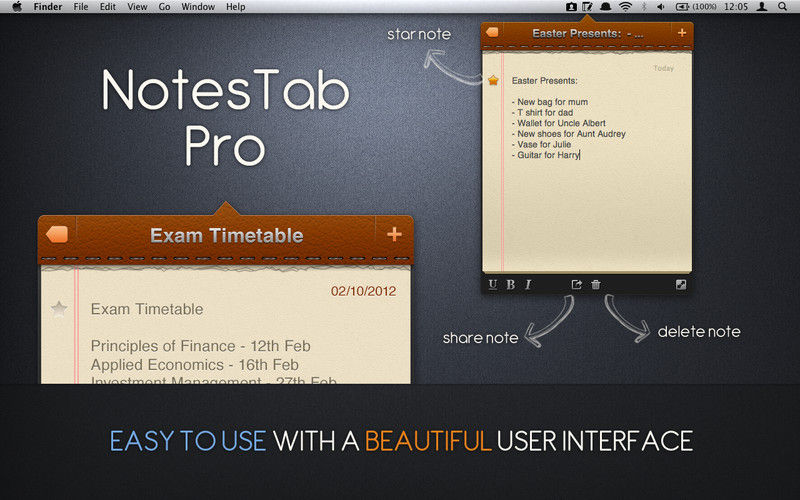800x500 pixels.
Task: Click the line 'Applied Economics - 16th Feb'
Action: coord(194,365)
